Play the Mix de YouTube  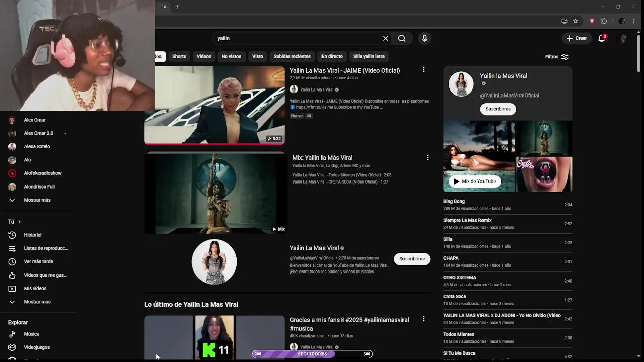pos(474,181)
